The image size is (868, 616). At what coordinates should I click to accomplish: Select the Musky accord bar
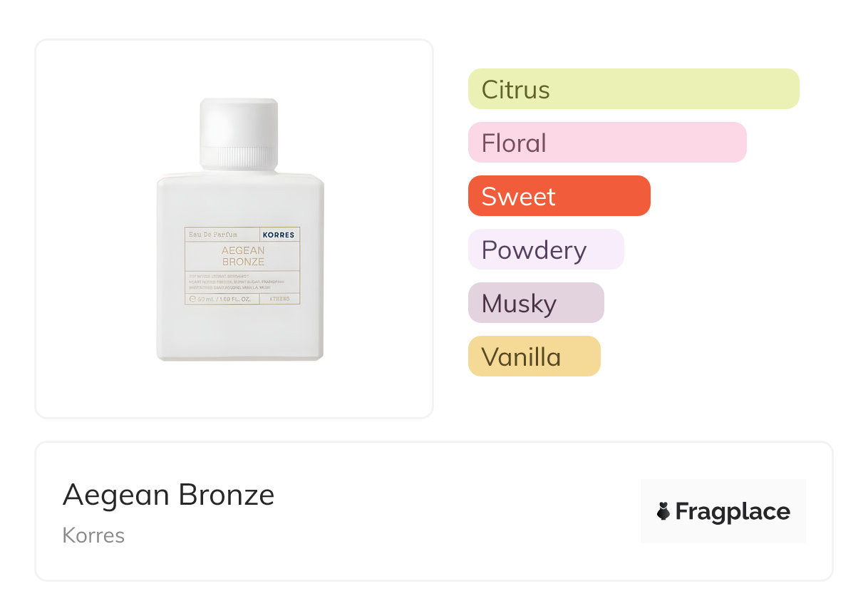pyautogui.click(x=535, y=303)
